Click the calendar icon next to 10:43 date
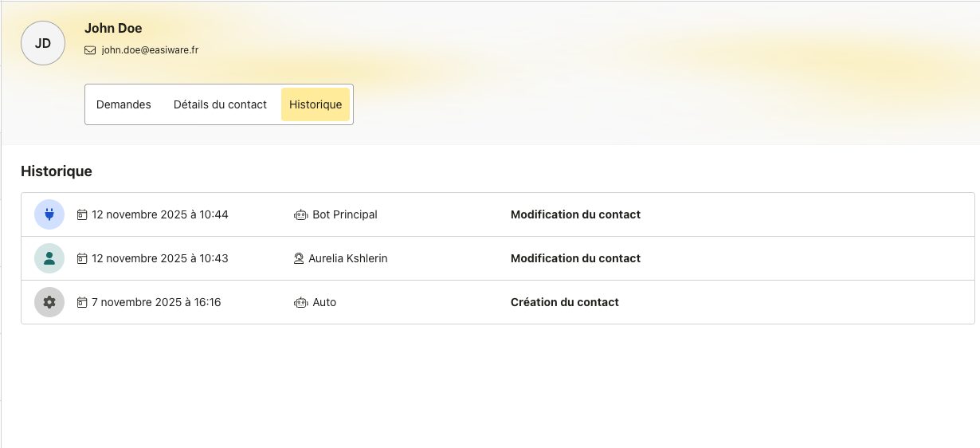The width and height of the screenshot is (980, 448). (x=81, y=258)
